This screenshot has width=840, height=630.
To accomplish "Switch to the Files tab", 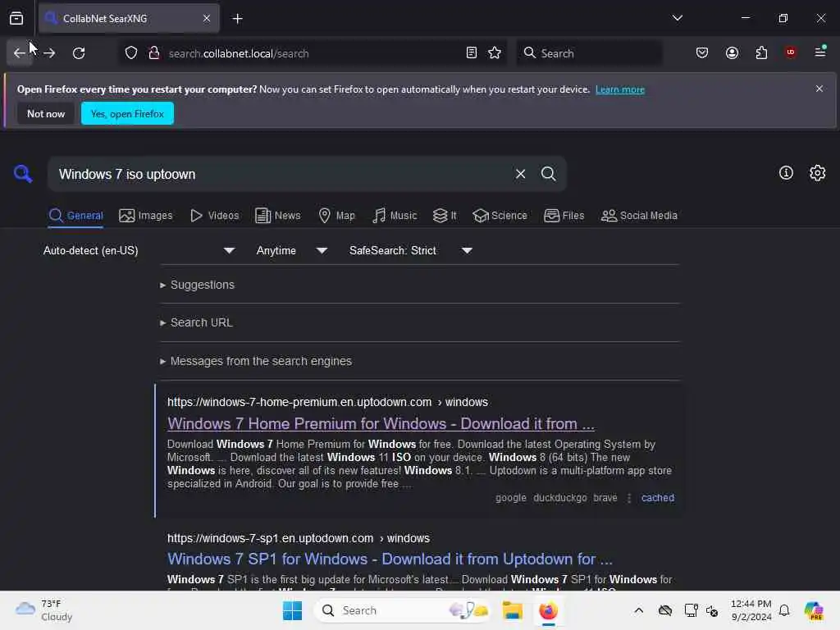I will click(564, 216).
